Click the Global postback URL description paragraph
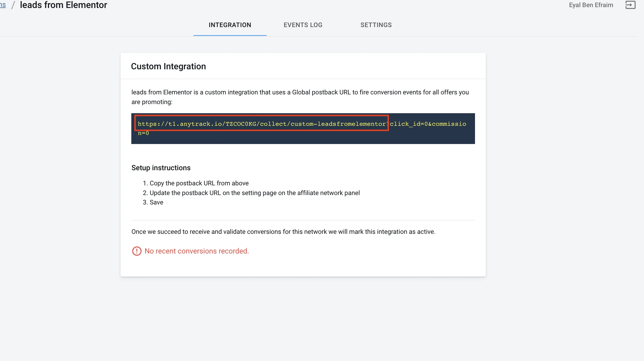644x361 pixels. (300, 97)
